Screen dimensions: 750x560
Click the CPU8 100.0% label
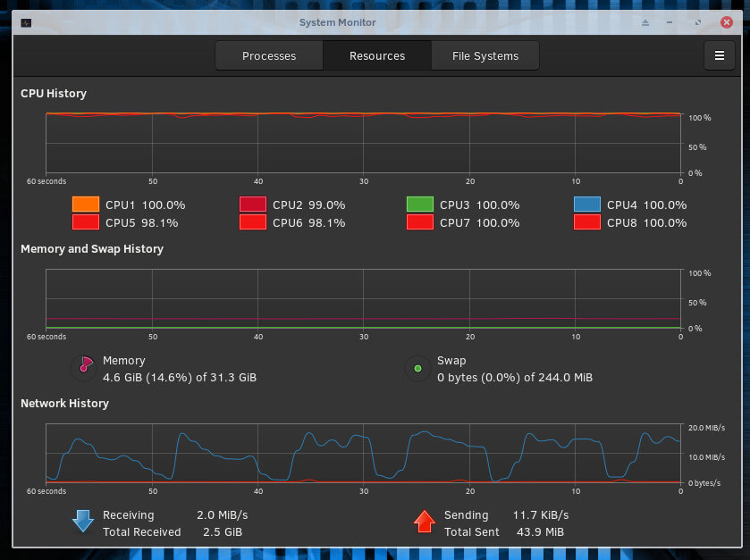click(646, 223)
